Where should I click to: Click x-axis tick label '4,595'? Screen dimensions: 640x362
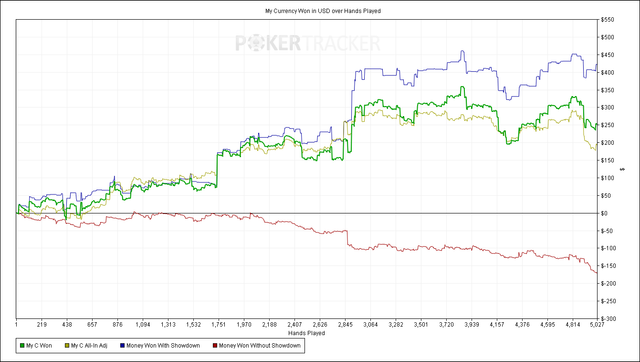pos(547,325)
